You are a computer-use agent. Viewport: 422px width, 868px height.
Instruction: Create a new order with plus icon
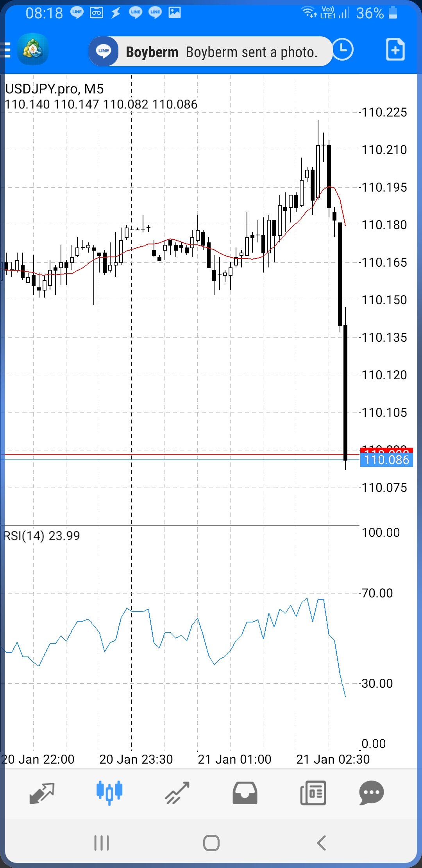(395, 50)
